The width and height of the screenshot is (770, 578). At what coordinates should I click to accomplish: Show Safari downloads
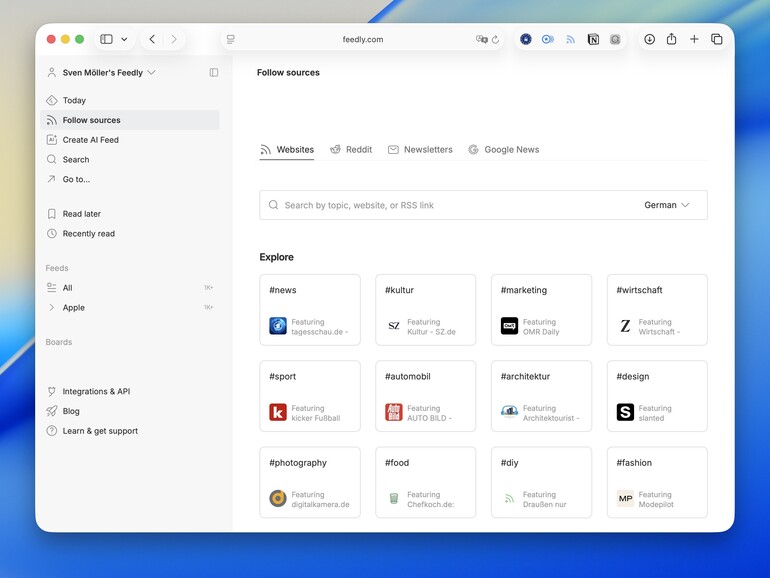click(x=650, y=39)
